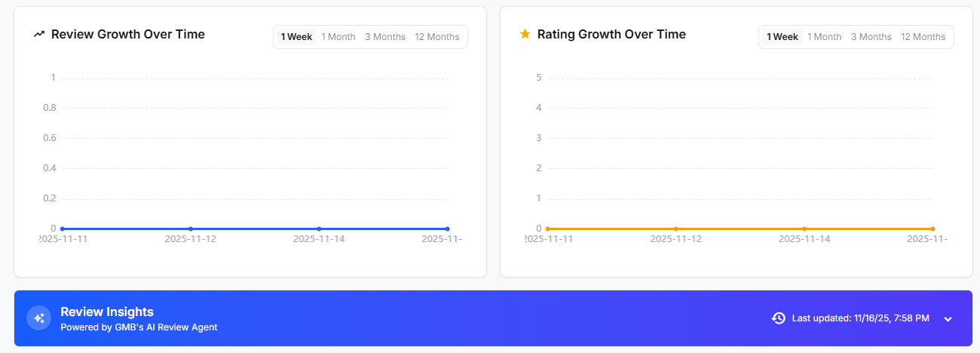The width and height of the screenshot is (980, 353).
Task: Select 1 Week in Rating Growth chart
Action: point(782,37)
